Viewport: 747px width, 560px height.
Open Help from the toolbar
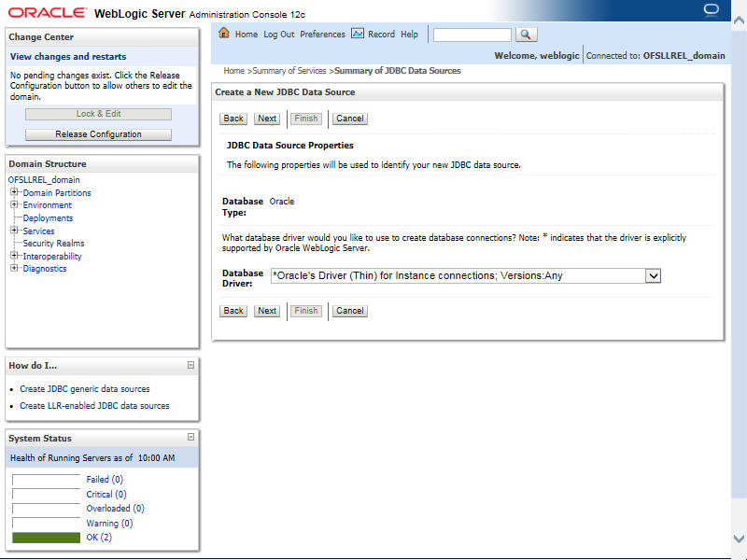click(x=409, y=35)
